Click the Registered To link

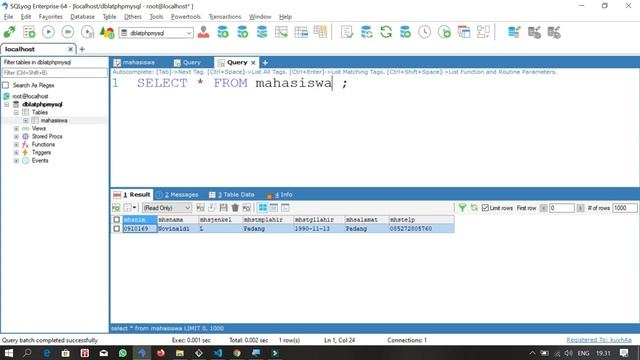pos(599,340)
